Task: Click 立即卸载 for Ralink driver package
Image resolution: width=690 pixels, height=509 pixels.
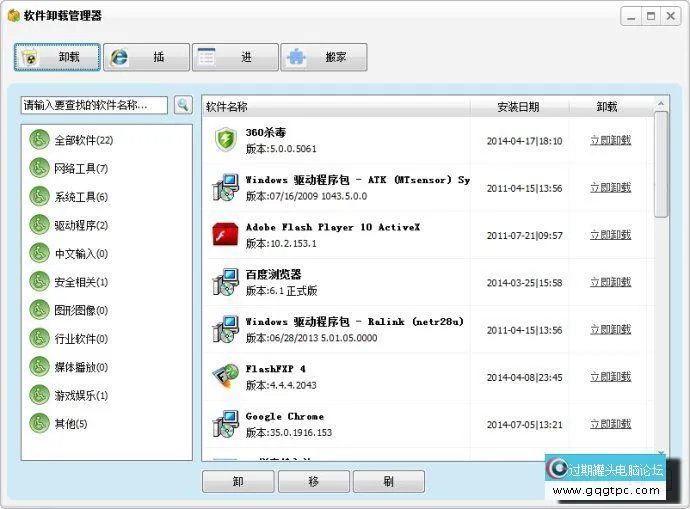Action: pyautogui.click(x=611, y=330)
